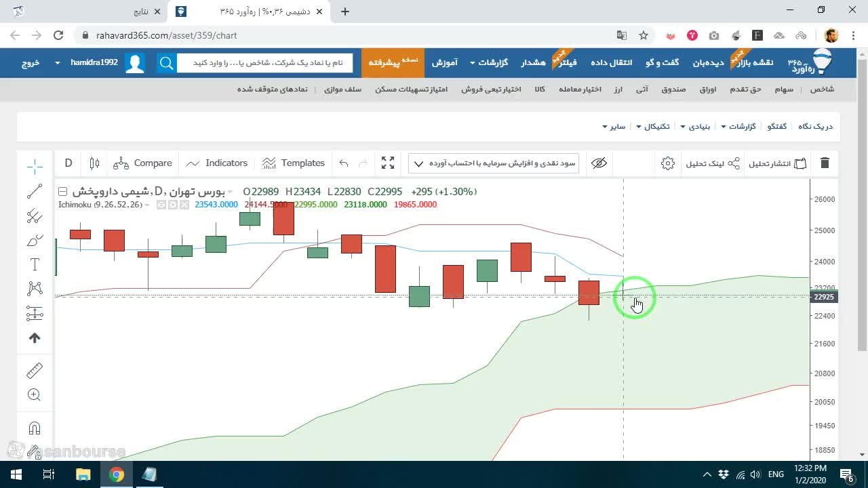
Task: Switch the chart to fullscreen mode
Action: coord(388,163)
